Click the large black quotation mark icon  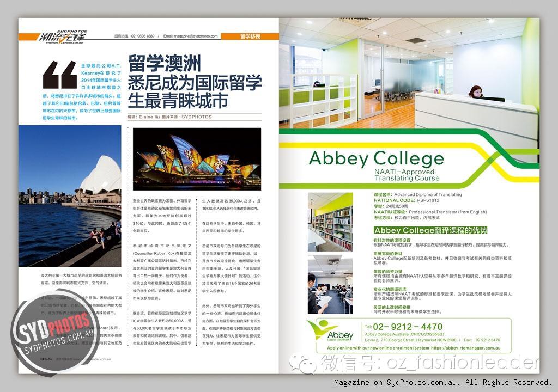60,75
